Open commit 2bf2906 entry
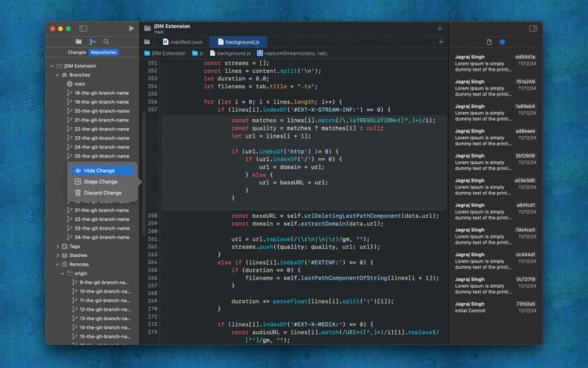The width and height of the screenshot is (588, 368). click(495, 162)
